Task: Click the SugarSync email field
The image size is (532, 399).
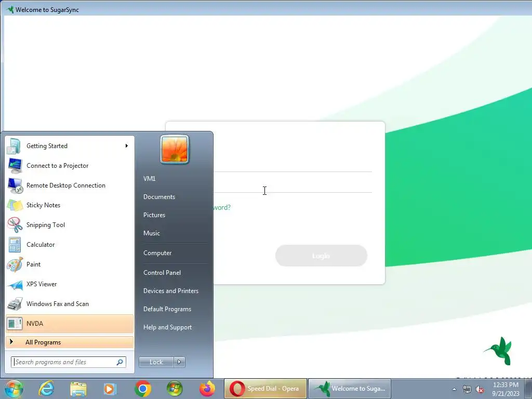Action: click(292, 165)
